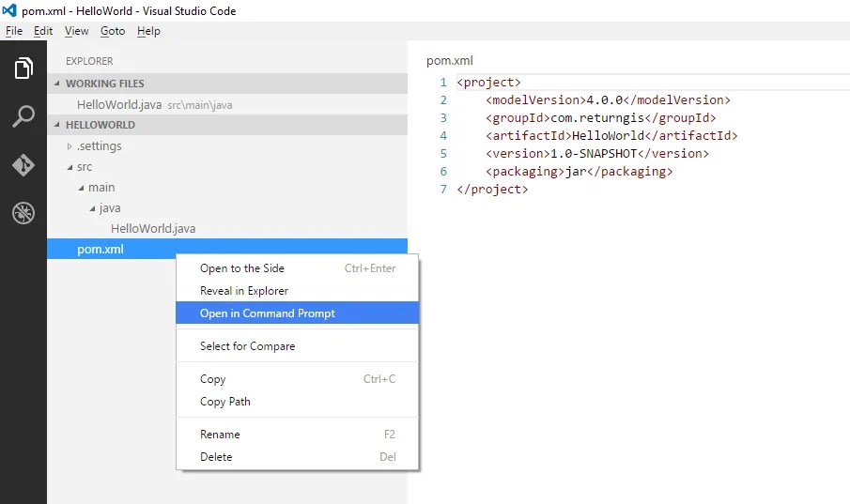Select the java folder label
Image resolution: width=850 pixels, height=504 pixels.
coord(110,208)
